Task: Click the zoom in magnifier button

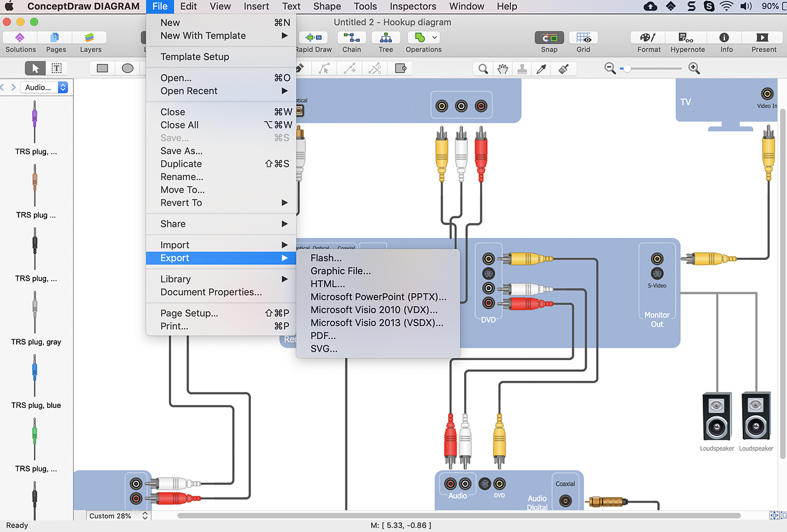Action: [x=694, y=69]
